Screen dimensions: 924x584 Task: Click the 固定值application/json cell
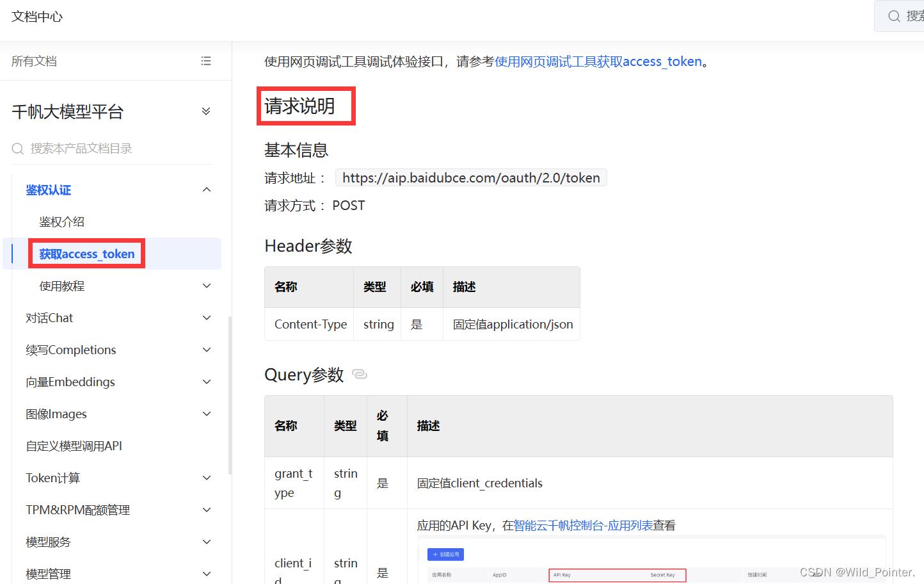513,324
